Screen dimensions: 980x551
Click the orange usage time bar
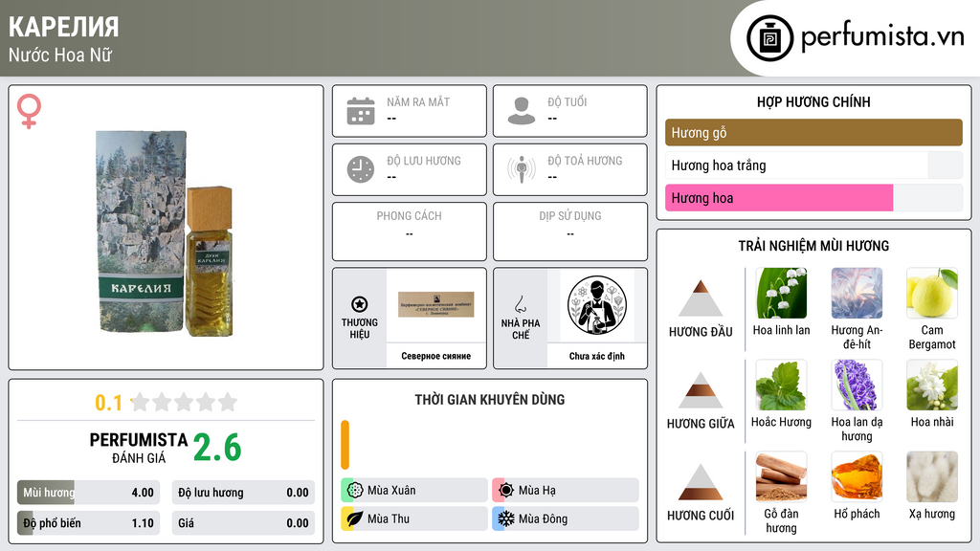pos(345,445)
